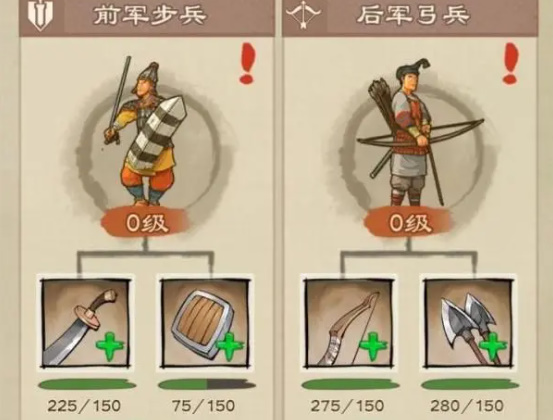Tap the green plus on sword slot
The height and width of the screenshot is (420, 553).
click(x=110, y=347)
